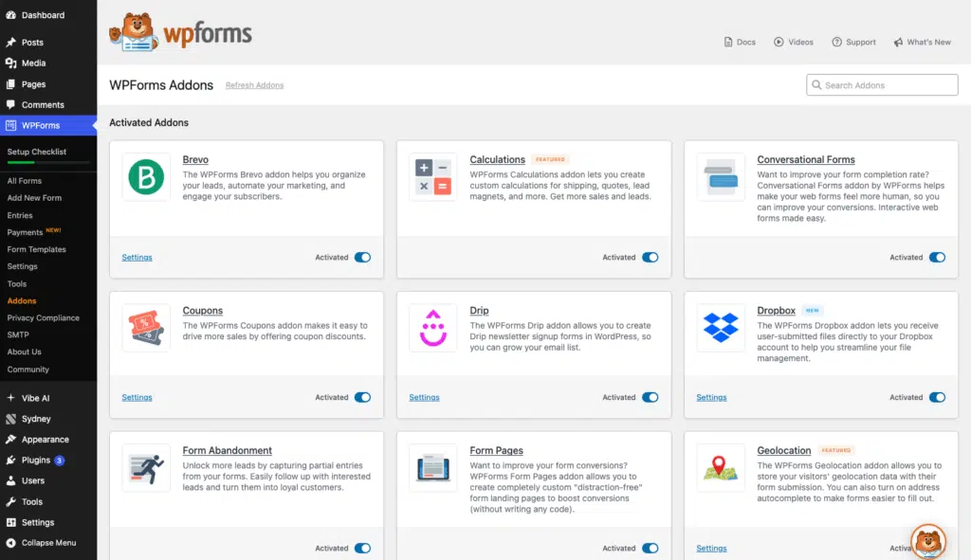The image size is (971, 560).
Task: Click the Calculations addon title link
Action: [497, 159]
